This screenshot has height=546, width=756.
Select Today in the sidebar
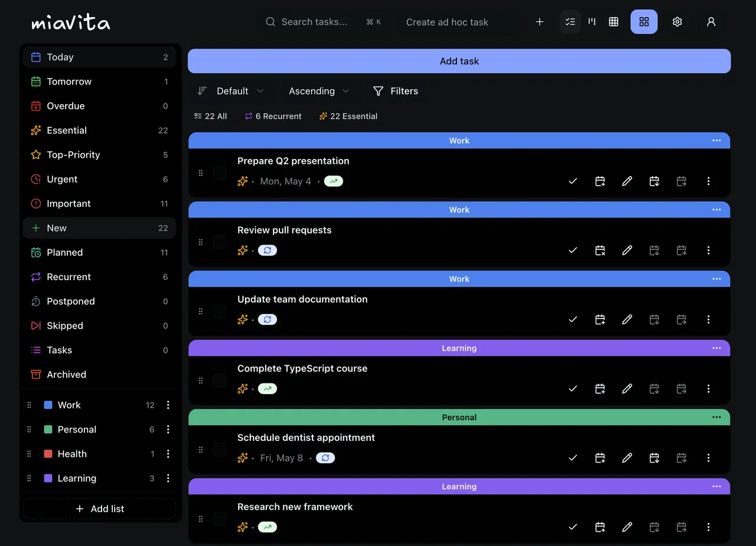[x=99, y=57]
